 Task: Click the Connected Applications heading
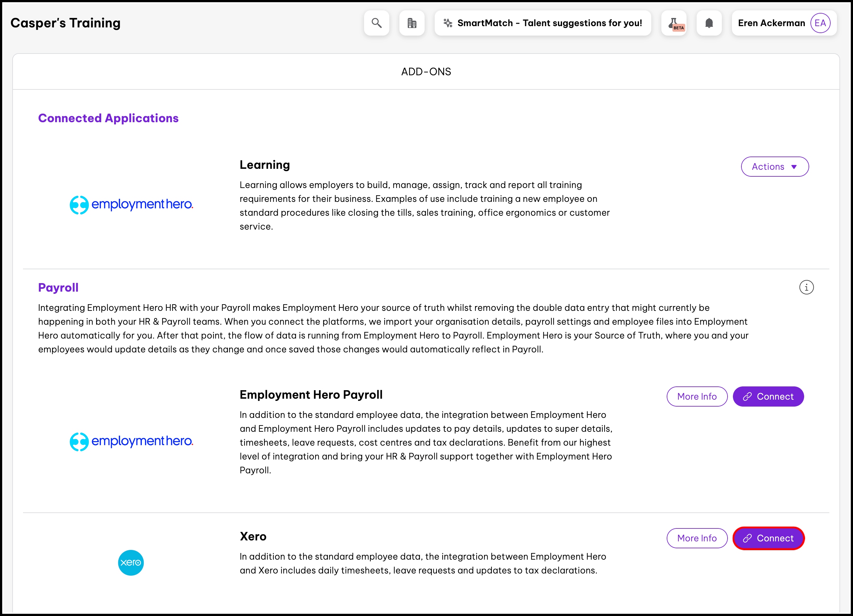(x=108, y=118)
